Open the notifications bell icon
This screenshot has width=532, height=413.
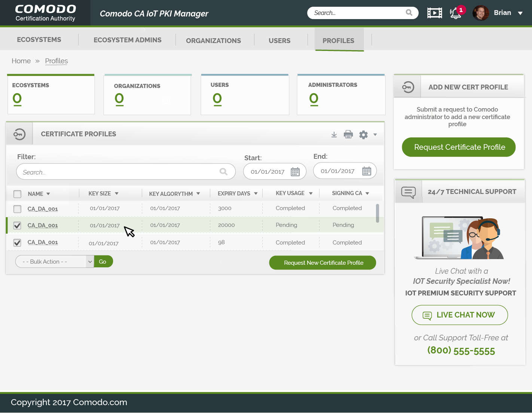coord(455,13)
